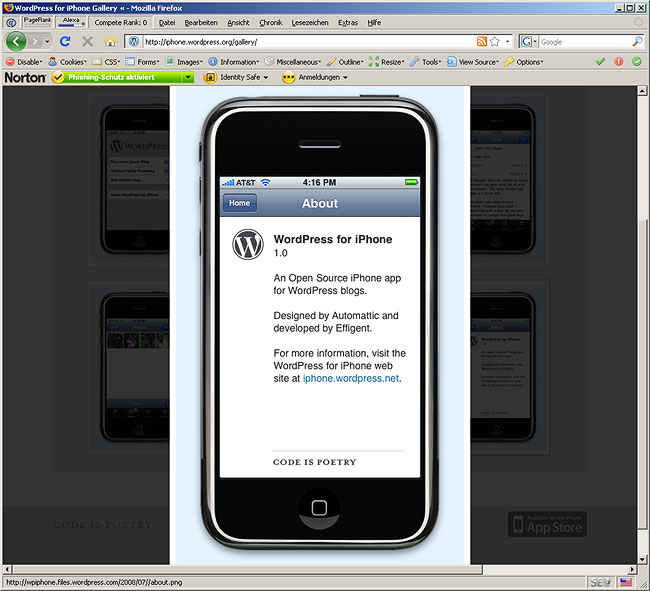Viewport: 650px width, 591px height.
Task: Open the Images developer menu
Action: pyautogui.click(x=184, y=62)
